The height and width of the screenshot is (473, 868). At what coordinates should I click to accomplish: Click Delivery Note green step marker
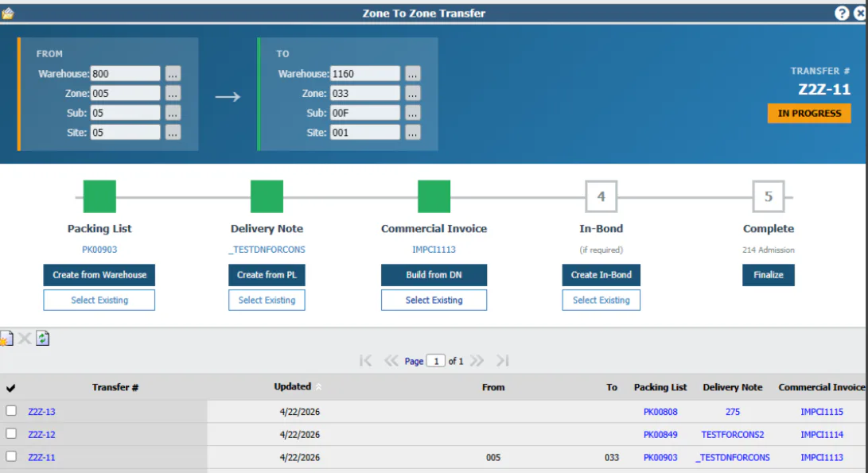[x=267, y=196]
